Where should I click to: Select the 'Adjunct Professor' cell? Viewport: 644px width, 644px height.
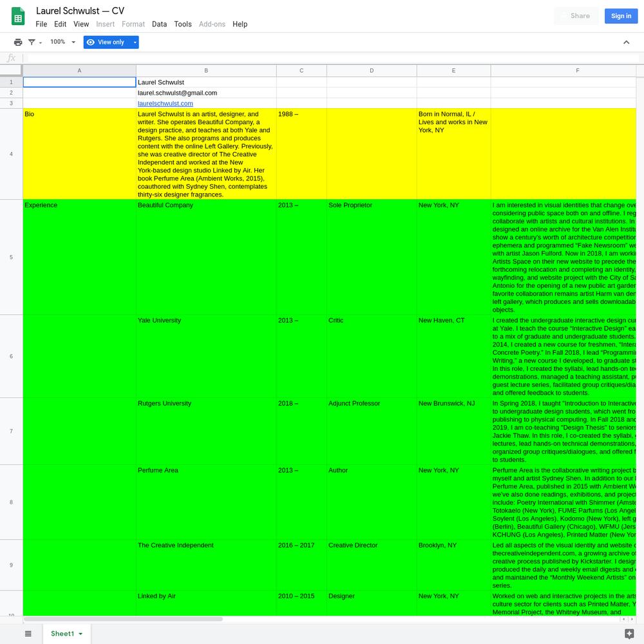coord(372,431)
